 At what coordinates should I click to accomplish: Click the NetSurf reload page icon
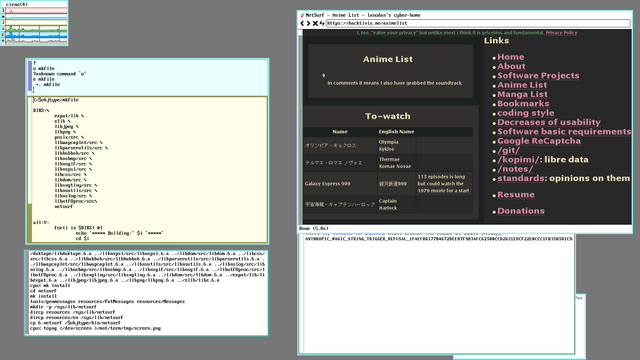322,23
